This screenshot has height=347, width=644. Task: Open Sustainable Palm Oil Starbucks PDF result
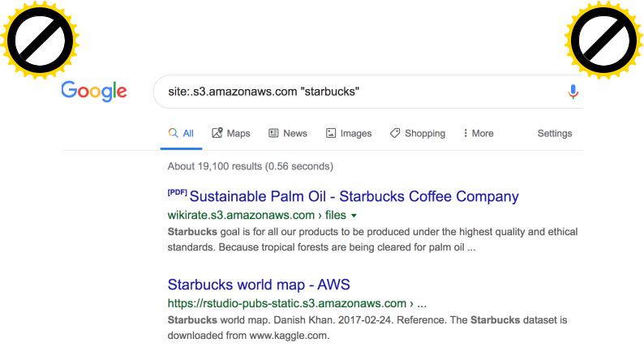[354, 196]
